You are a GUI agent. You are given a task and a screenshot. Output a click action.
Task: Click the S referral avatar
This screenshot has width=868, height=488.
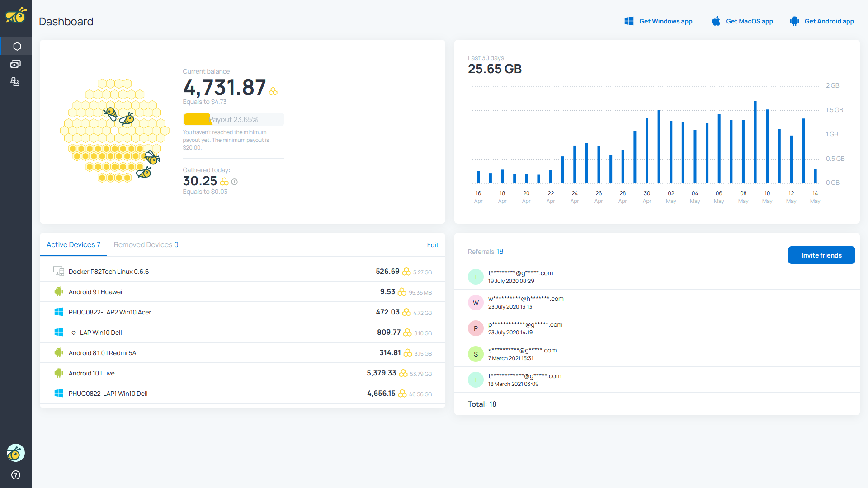tap(476, 354)
